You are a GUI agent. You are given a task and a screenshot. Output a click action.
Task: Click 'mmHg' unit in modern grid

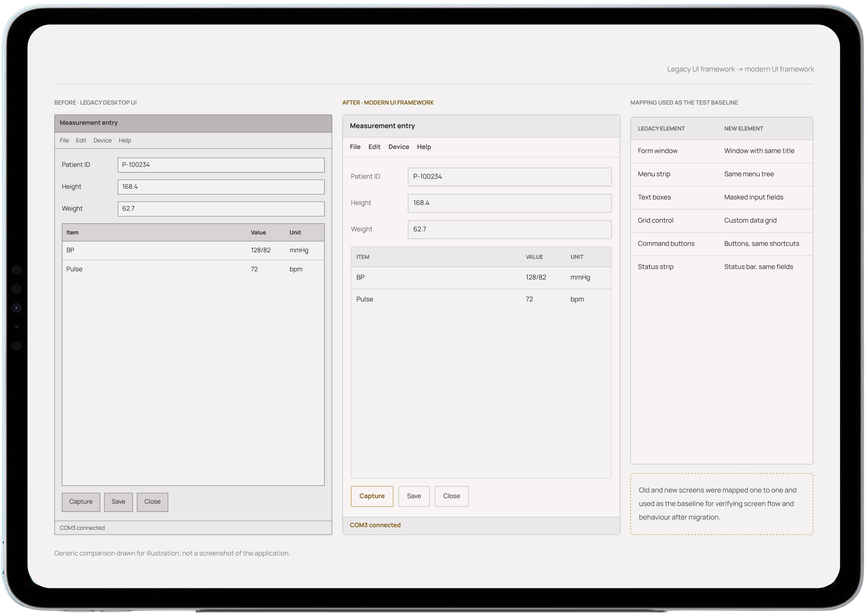click(580, 278)
